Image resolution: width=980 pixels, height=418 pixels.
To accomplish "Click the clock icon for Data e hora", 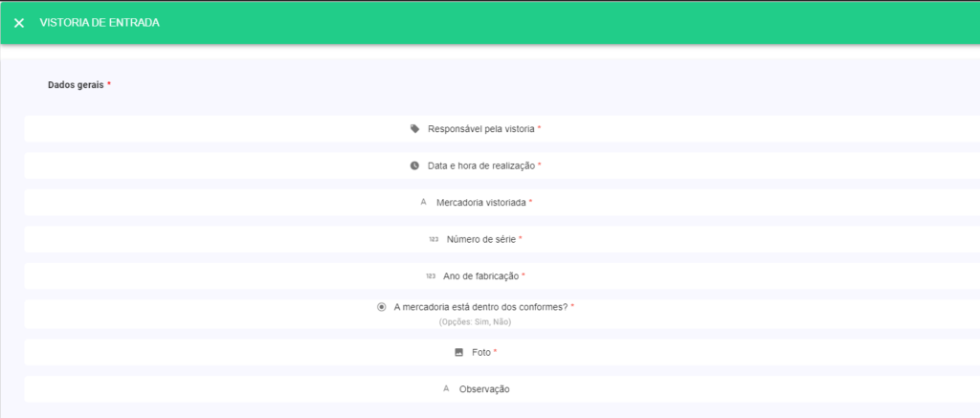I will (414, 165).
